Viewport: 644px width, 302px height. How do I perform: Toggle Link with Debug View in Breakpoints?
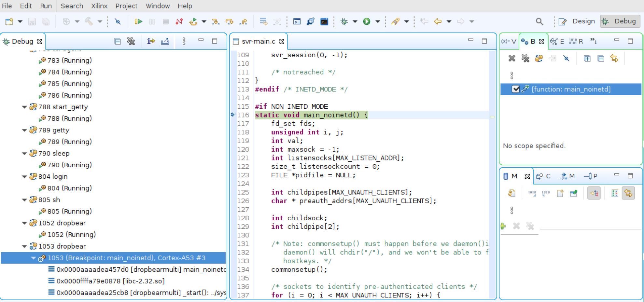coord(614,58)
